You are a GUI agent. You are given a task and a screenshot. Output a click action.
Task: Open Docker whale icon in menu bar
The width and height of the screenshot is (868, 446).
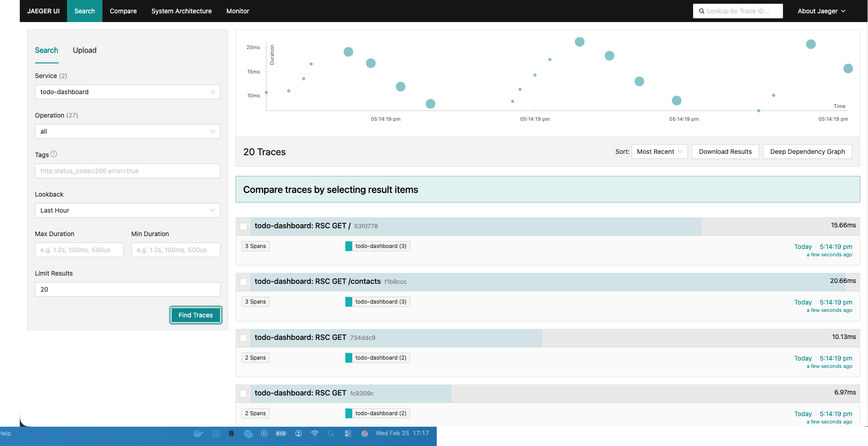[x=198, y=433]
